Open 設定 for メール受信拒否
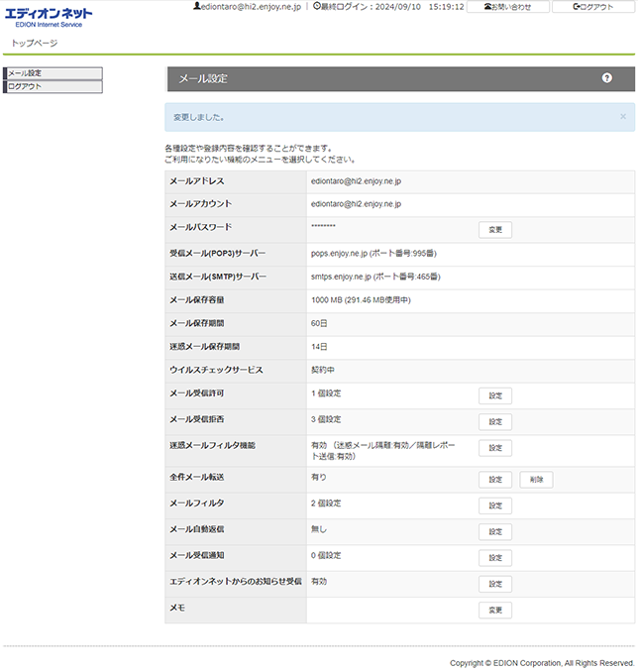This screenshot has height=672, width=638. click(x=495, y=421)
